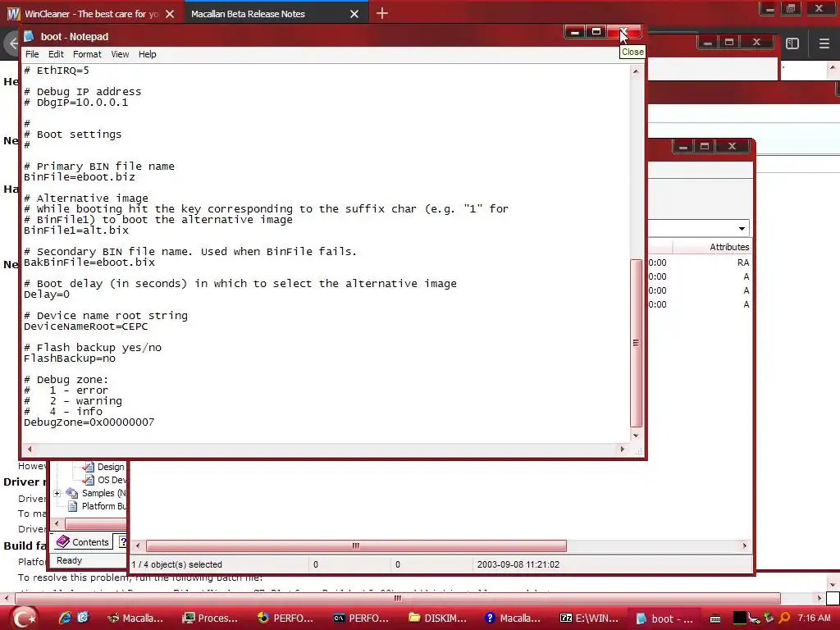This screenshot has height=630, width=840.
Task: Close the Macallan Beta Release Notes tab
Action: pos(354,14)
